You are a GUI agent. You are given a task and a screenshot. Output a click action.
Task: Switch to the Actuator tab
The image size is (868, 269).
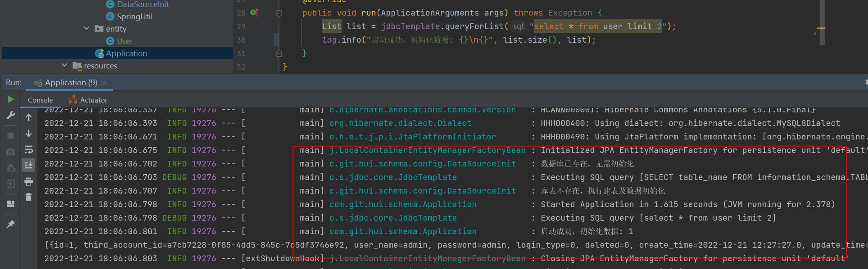tap(88, 100)
